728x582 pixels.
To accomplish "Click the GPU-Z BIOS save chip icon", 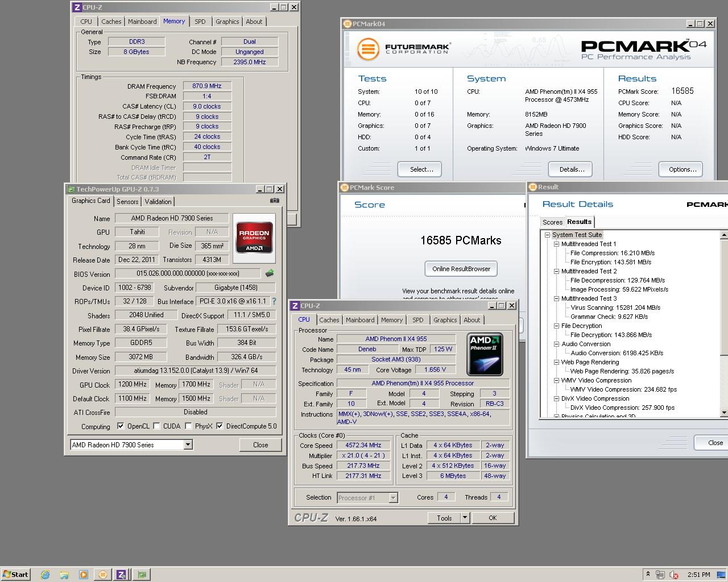I will coord(270,273).
